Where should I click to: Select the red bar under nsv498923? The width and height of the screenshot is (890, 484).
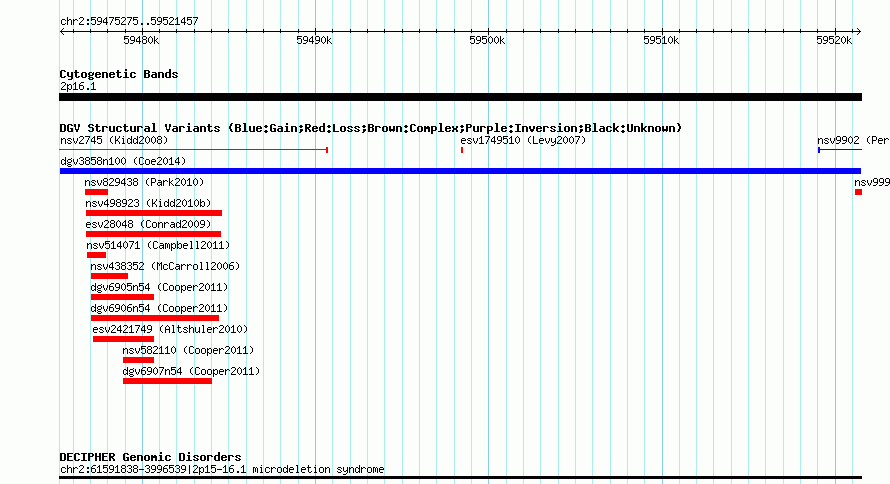pos(154,213)
